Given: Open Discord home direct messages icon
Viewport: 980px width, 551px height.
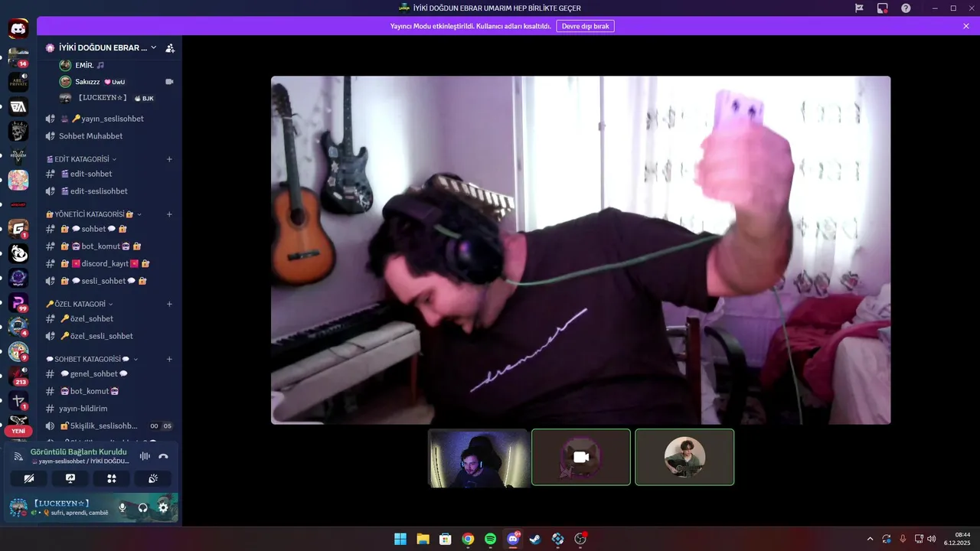Looking at the screenshot, I should 18,30.
